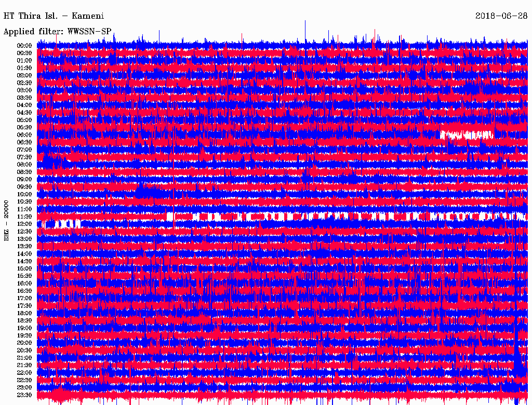Select the 'Applied filter: WWSSN-SP' text
Image resolution: width=532 pixels, height=405 pixels.
pyautogui.click(x=57, y=32)
